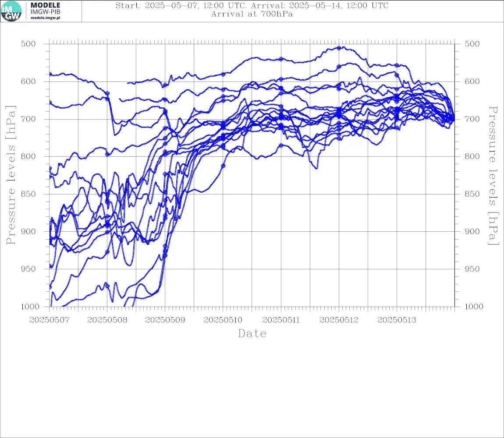Click the IMGW-PIB label
This screenshot has height=438, width=504.
45,12
